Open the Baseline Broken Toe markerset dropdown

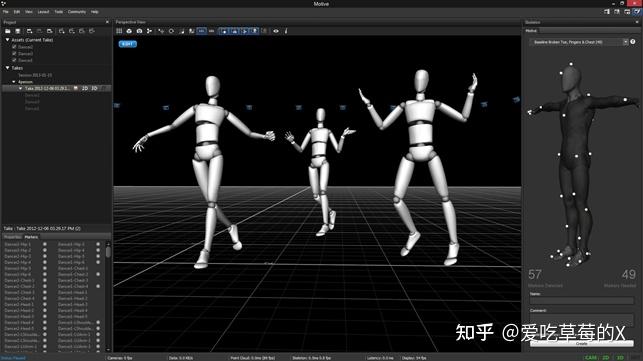(x=579, y=42)
